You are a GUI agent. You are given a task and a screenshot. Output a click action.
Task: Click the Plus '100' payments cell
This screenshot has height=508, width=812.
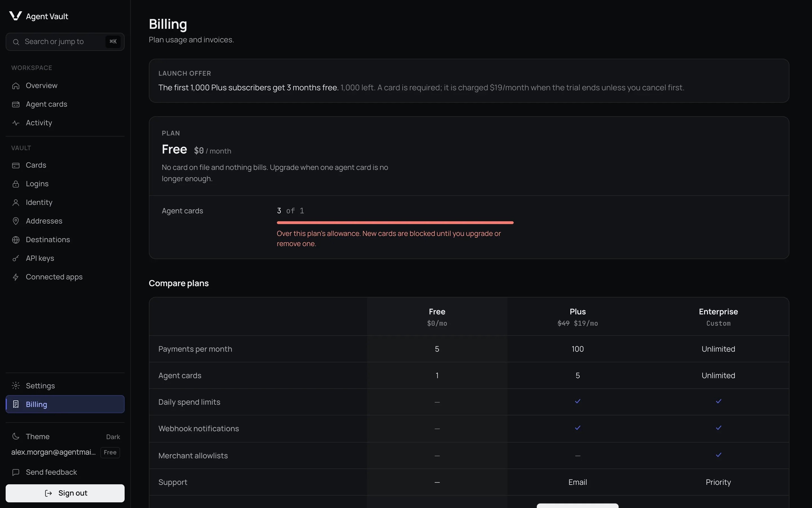[577, 349]
